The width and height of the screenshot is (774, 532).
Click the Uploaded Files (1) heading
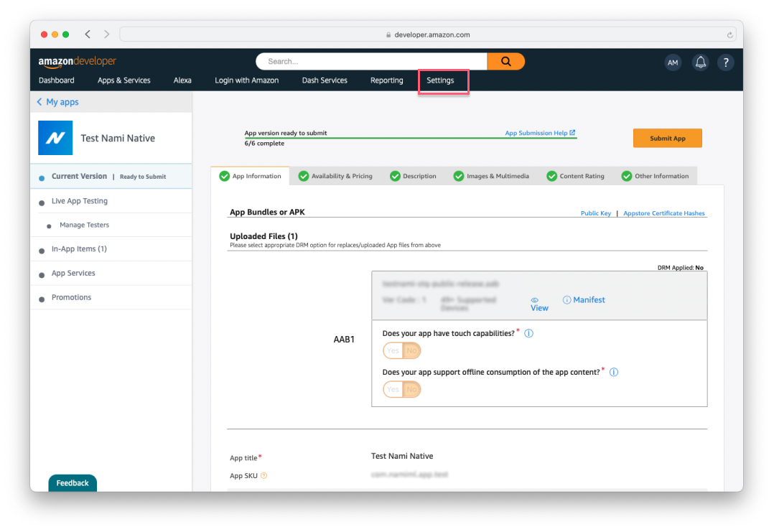point(264,236)
